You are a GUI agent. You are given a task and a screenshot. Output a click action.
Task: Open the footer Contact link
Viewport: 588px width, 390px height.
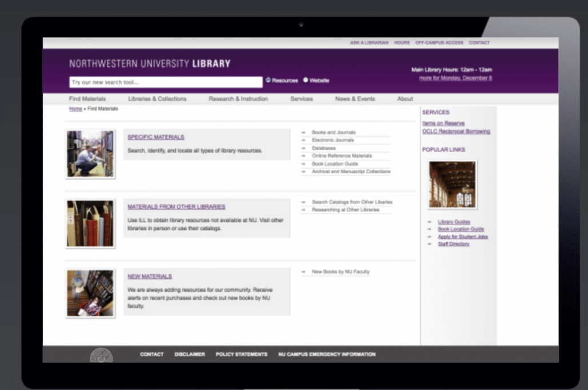click(x=152, y=355)
